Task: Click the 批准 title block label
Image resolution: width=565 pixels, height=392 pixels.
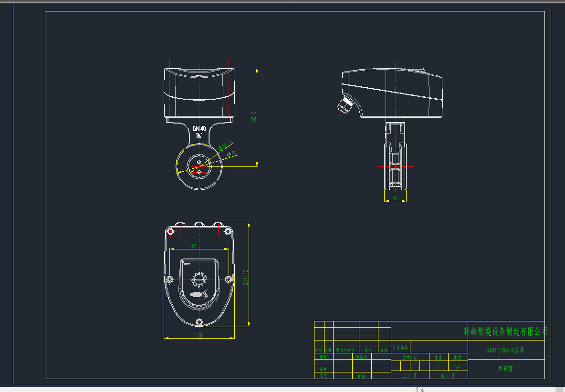Action: [361, 376]
